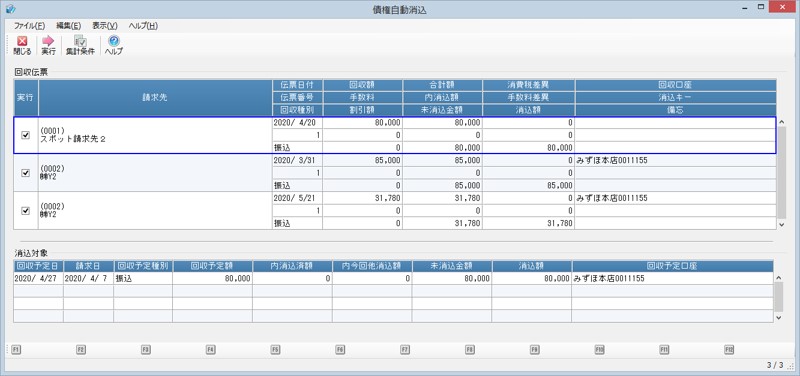This screenshot has width=800, height=376.
Task: Click the F5 function key button
Action: click(x=275, y=349)
